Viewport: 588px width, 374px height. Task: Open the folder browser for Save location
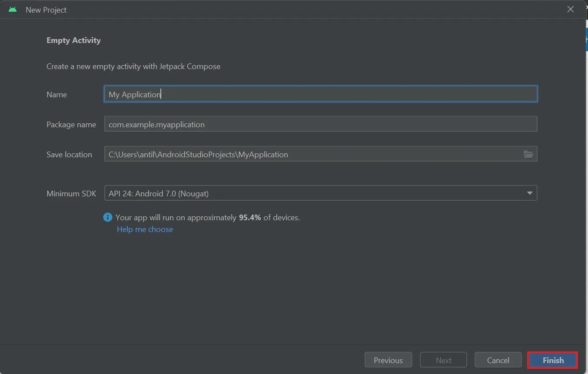[x=528, y=154]
